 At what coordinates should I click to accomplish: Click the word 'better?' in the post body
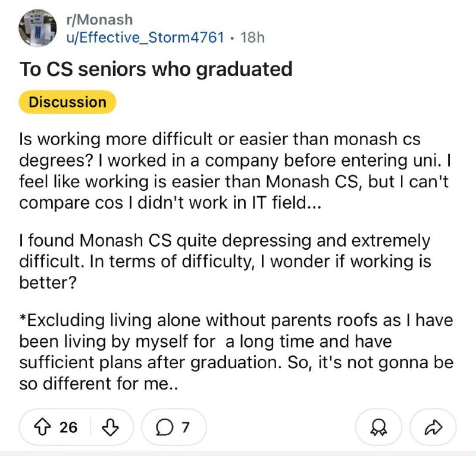click(48, 282)
